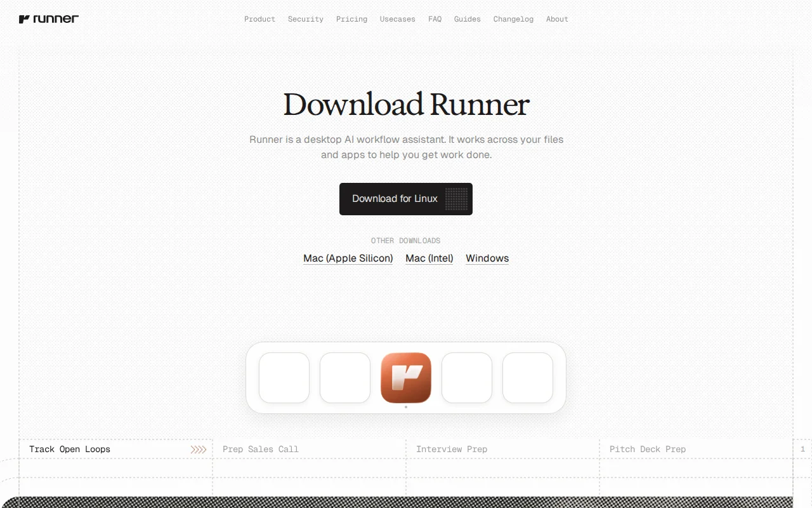Select the Track Open Loops tab
812x508 pixels.
(115, 449)
